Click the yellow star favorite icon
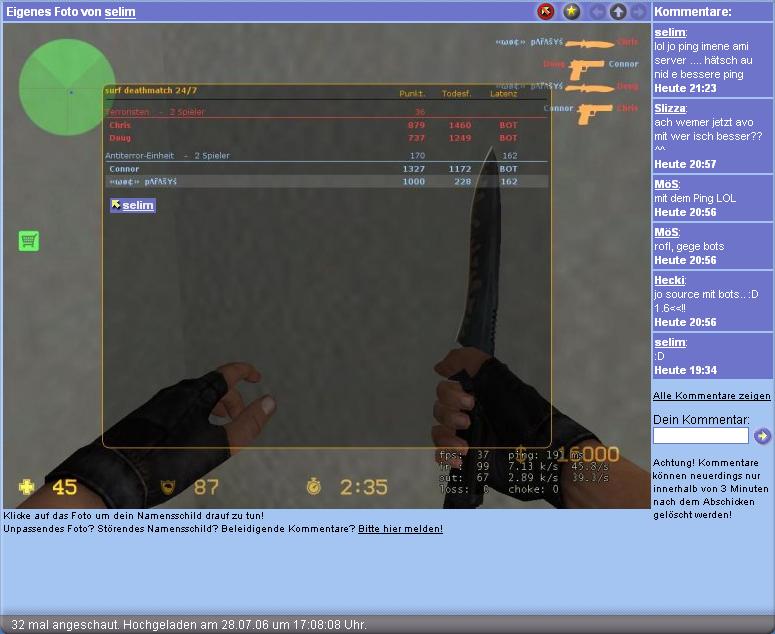The width and height of the screenshot is (775, 634). (572, 12)
